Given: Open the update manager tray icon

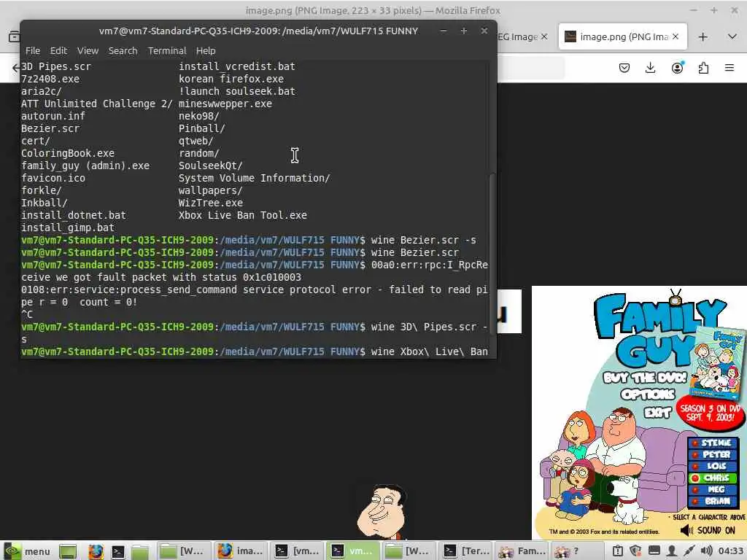Looking at the screenshot, I should pyautogui.click(x=617, y=551).
